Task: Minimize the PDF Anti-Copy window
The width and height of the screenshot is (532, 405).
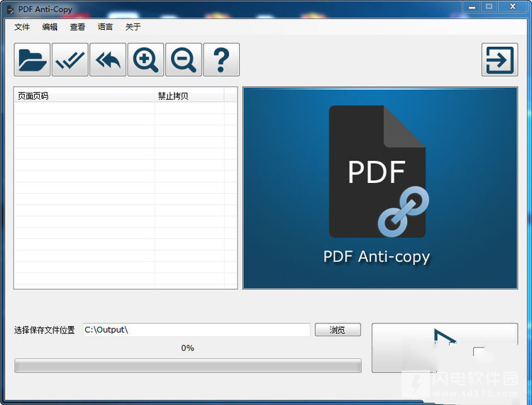Action: [x=472, y=7]
